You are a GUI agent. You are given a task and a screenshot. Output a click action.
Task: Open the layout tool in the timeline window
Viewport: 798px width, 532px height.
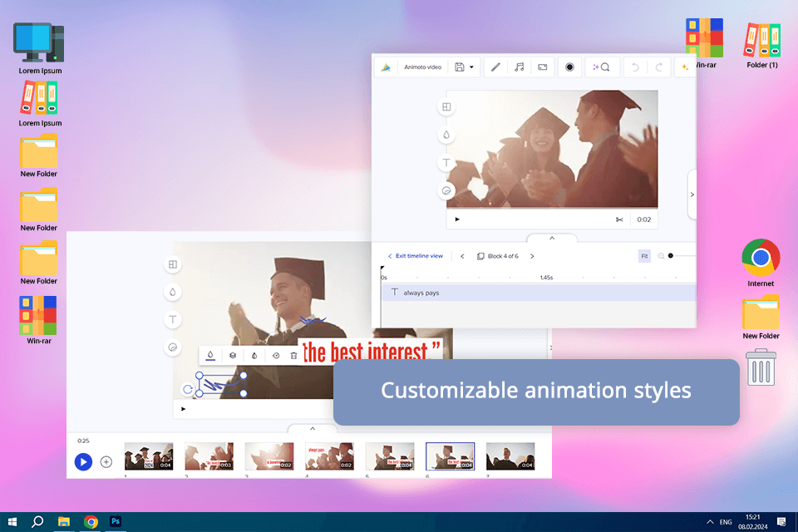click(x=446, y=107)
